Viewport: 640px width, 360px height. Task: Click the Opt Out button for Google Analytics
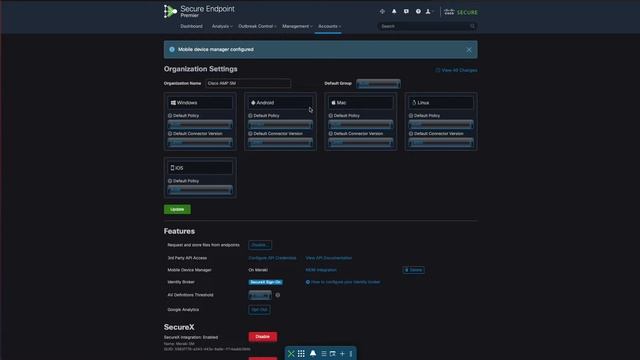pos(259,310)
